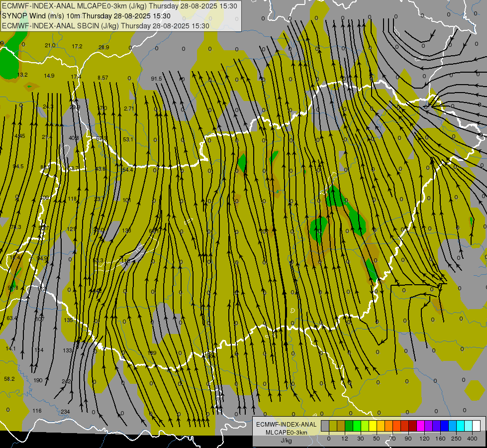Click the map value '8.57'
The height and width of the screenshot is (448, 487).
[103, 78]
